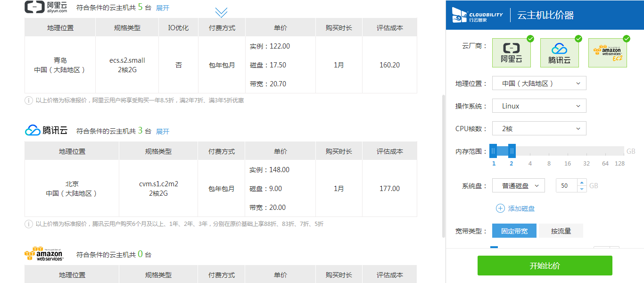This screenshot has height=283, width=644.
Task: Click the 带宽：20.70 price entry
Action: [x=268, y=84]
